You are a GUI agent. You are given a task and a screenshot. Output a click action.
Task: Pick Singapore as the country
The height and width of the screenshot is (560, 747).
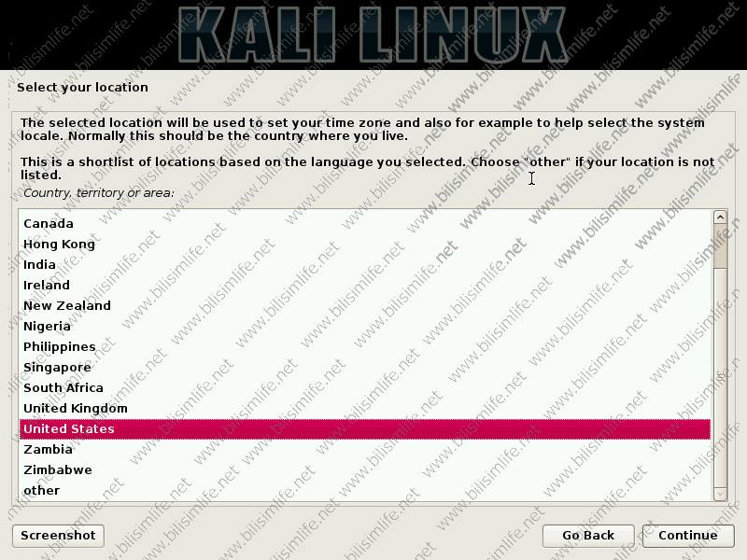pyautogui.click(x=365, y=367)
